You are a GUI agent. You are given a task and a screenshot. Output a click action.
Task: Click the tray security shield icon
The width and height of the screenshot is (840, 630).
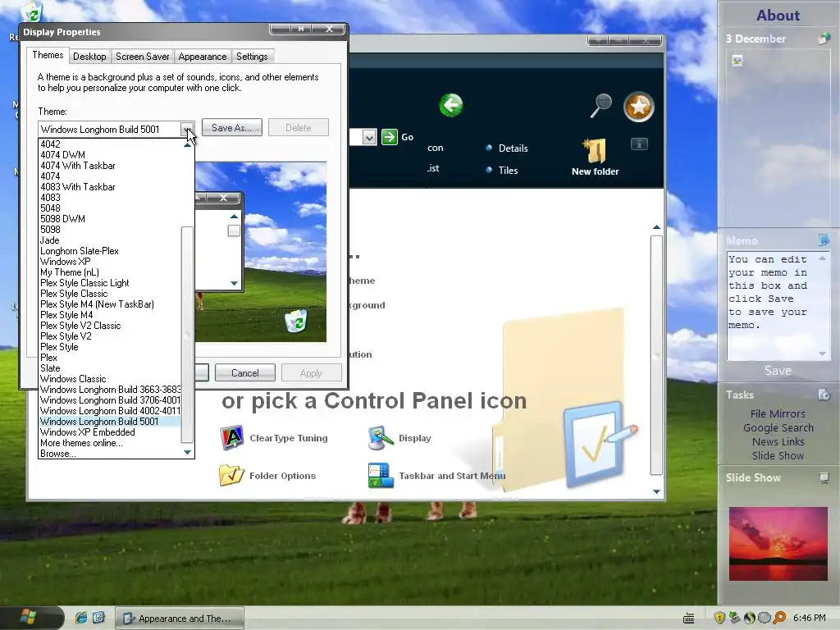click(719, 618)
